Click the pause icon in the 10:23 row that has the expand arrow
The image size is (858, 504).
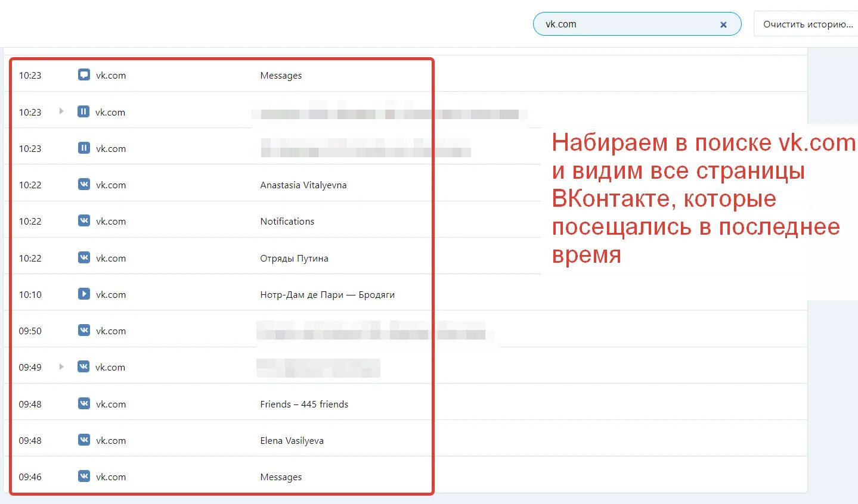coord(83,111)
